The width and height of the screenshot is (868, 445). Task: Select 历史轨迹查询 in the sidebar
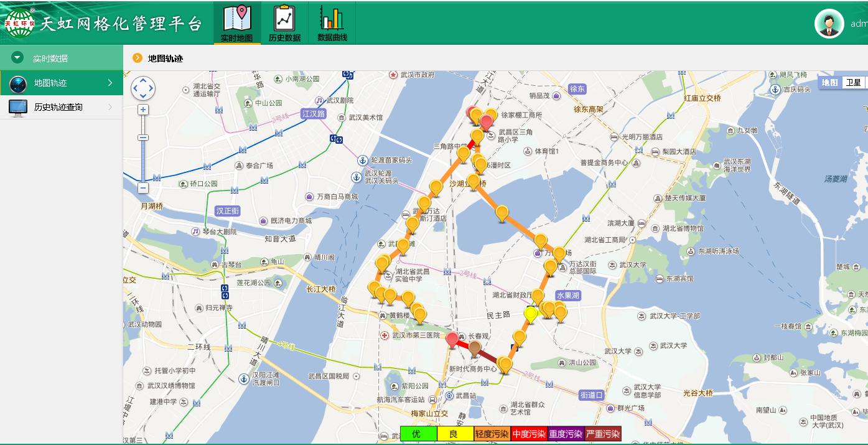(x=58, y=107)
